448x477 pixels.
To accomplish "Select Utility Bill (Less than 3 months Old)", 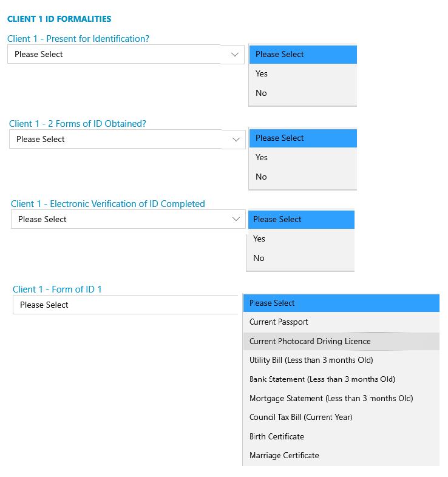I will pos(341,360).
